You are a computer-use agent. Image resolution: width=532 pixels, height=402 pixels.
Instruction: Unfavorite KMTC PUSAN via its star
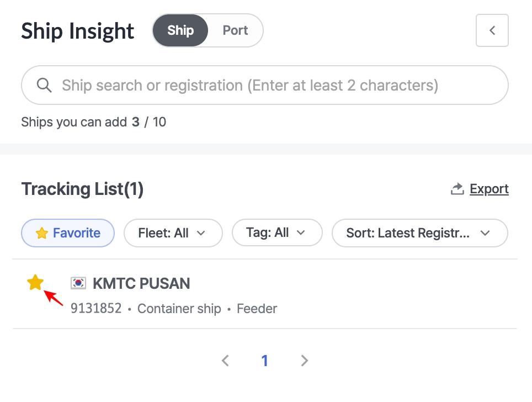click(x=35, y=283)
